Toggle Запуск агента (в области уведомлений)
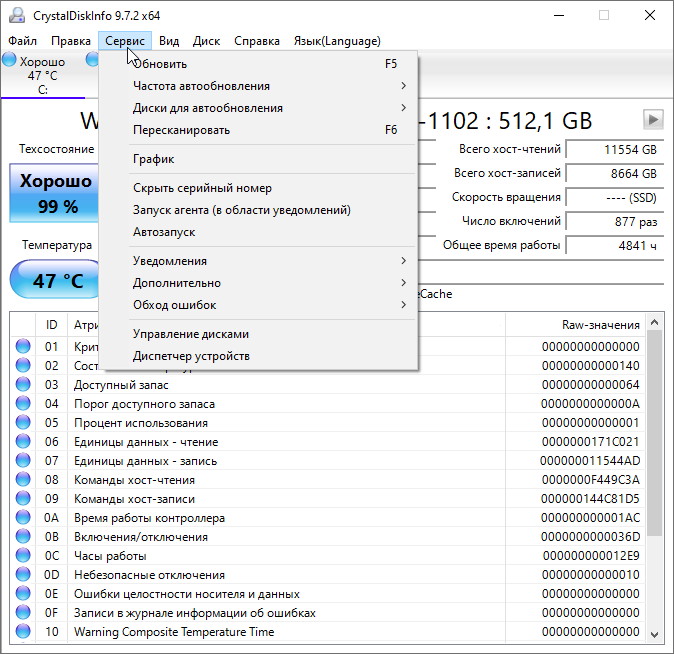The image size is (674, 654). (x=258, y=210)
